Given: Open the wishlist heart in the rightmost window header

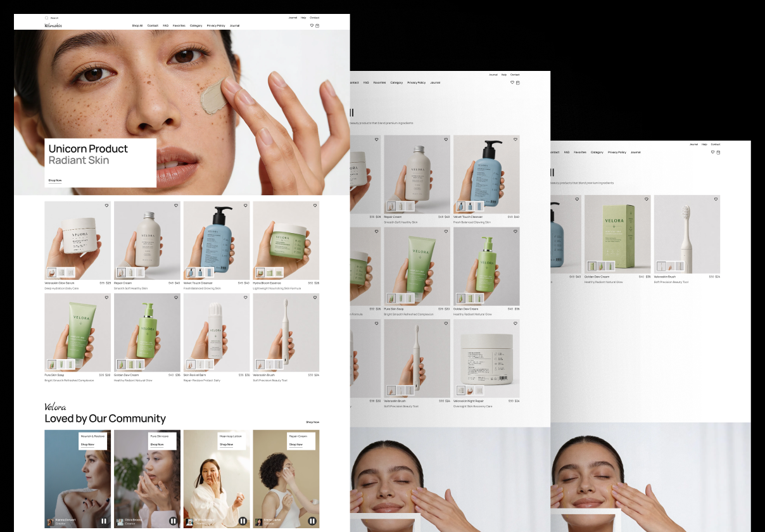Looking at the screenshot, I should point(712,152).
